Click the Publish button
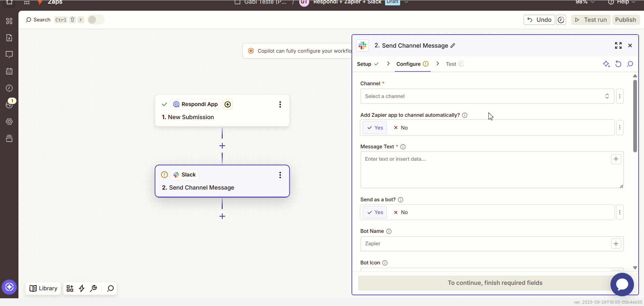The image size is (644, 306). coord(626,20)
